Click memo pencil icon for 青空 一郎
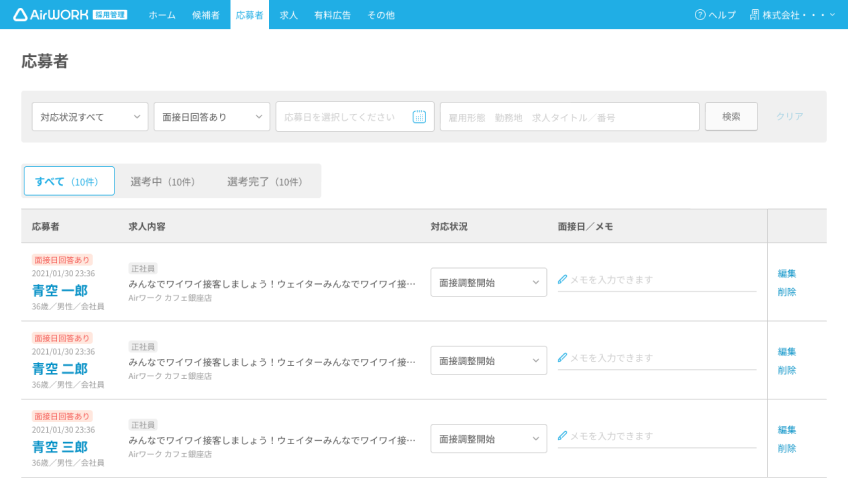 coord(562,280)
